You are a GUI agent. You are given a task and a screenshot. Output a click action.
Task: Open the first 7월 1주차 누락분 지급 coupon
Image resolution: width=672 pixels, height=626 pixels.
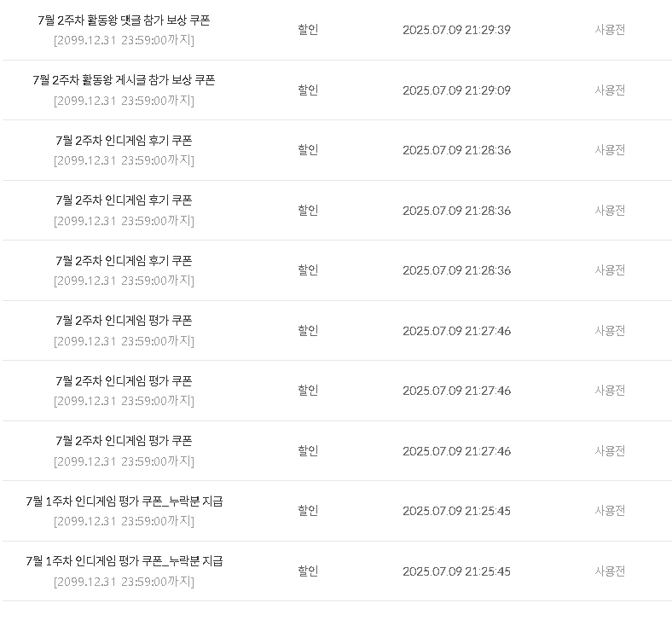coord(125,501)
